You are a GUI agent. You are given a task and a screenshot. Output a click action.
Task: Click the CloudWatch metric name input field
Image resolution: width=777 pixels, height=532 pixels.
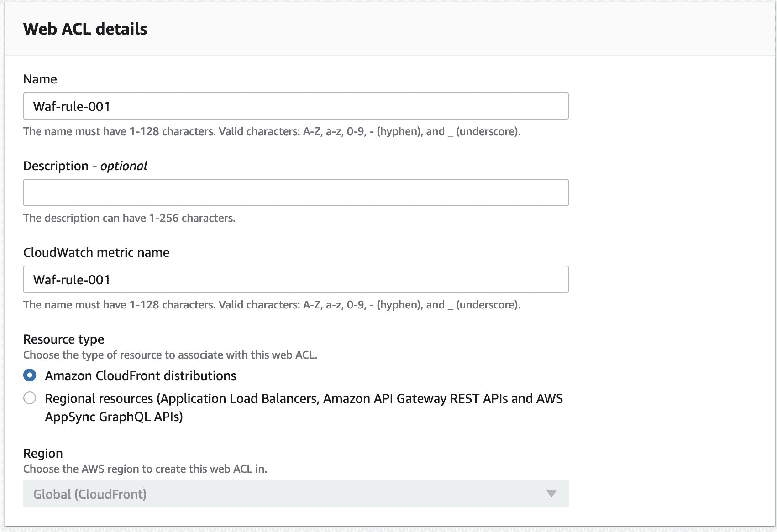296,279
